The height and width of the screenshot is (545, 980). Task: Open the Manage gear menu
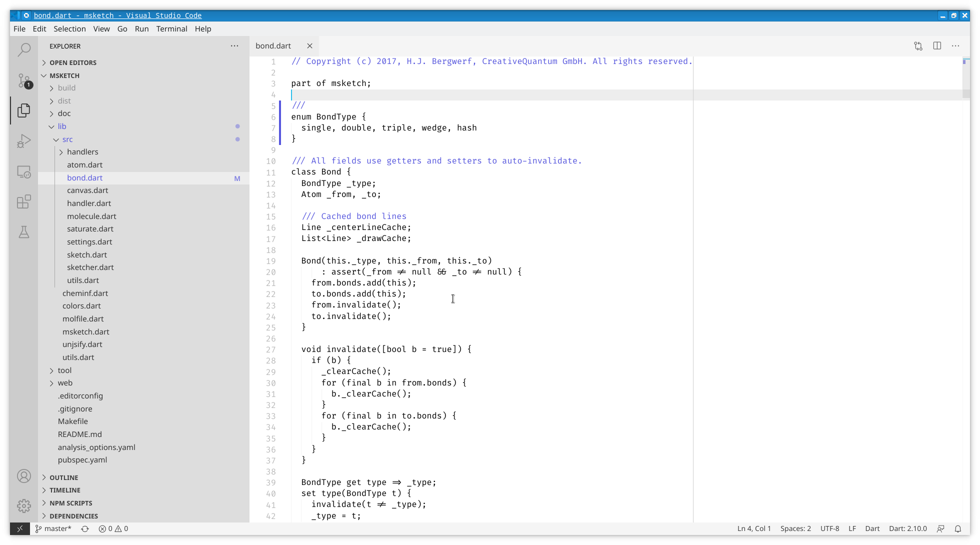click(23, 505)
